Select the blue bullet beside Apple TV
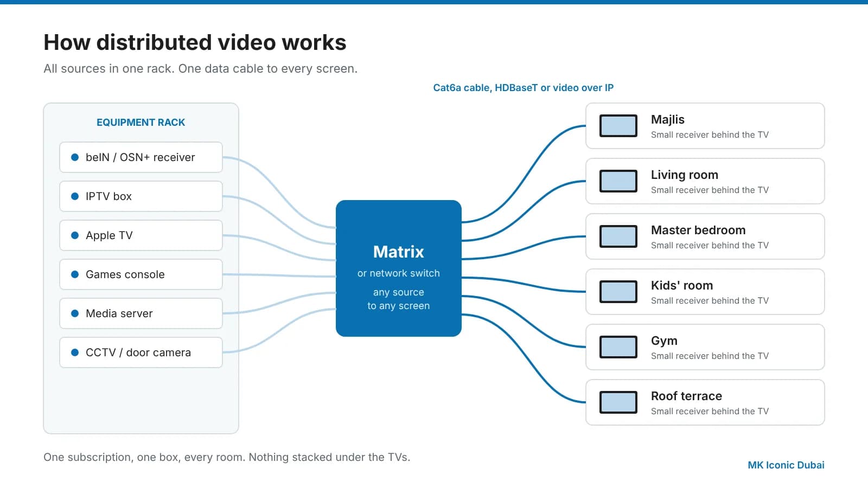868x488 pixels. (x=75, y=235)
